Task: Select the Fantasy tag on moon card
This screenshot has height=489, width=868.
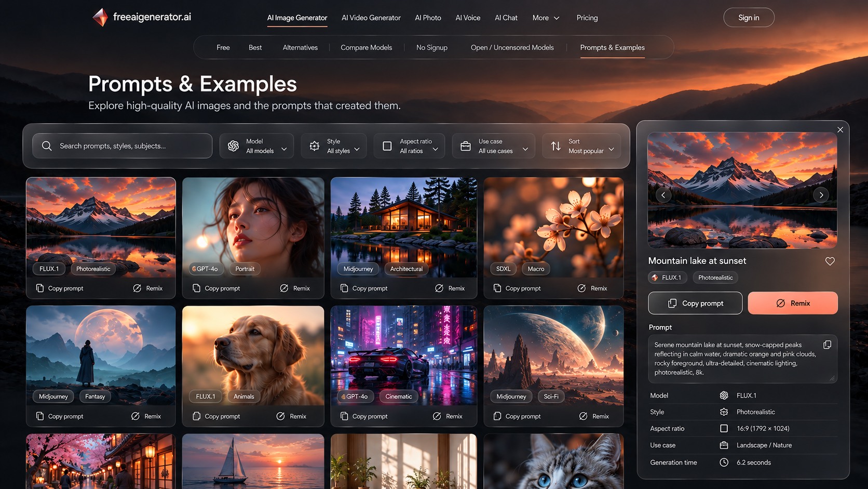Action: click(95, 397)
